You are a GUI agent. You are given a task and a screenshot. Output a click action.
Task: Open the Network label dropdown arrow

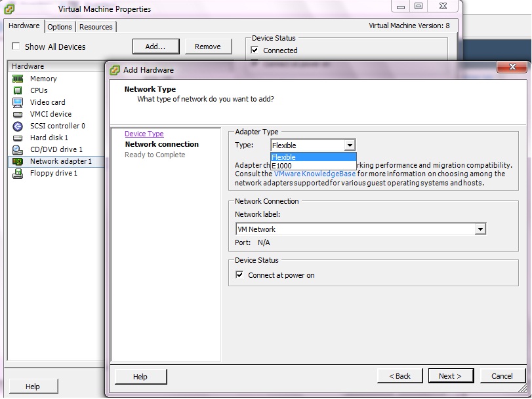pyautogui.click(x=480, y=229)
